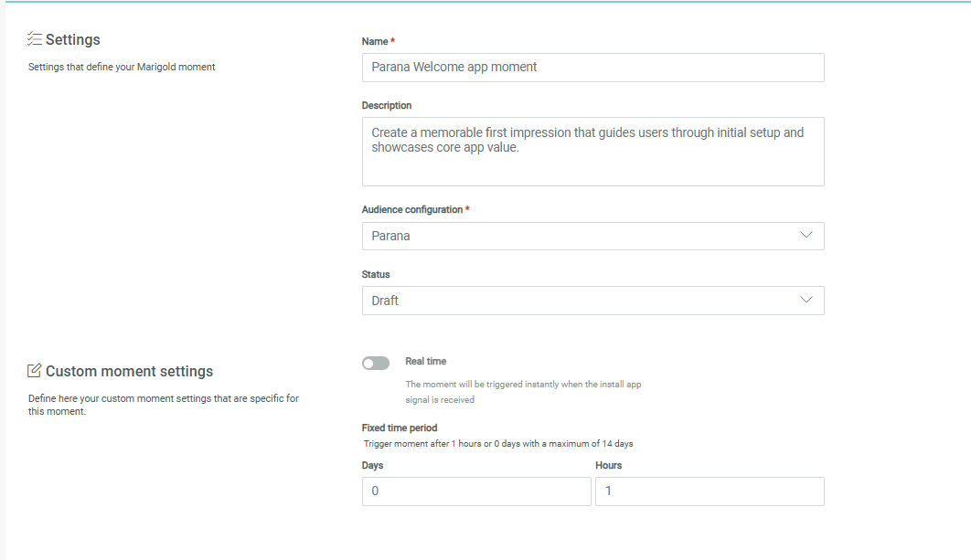Select the Hours input box

coord(710,491)
